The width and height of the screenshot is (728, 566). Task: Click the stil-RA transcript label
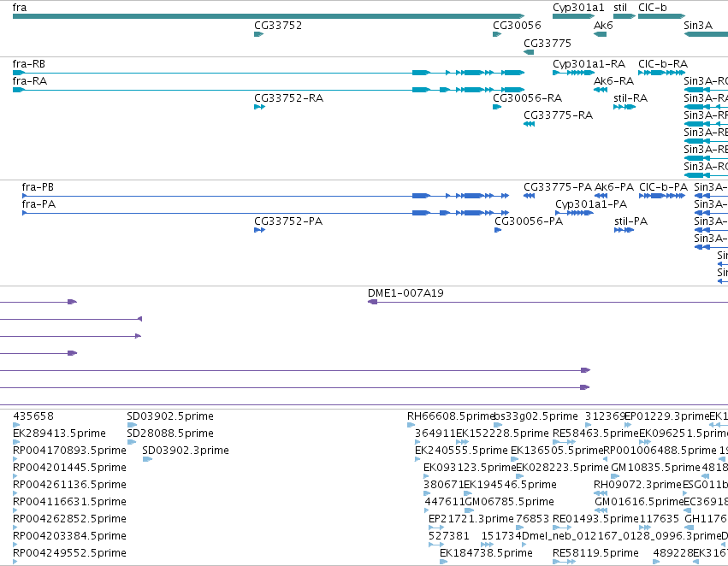(x=630, y=98)
